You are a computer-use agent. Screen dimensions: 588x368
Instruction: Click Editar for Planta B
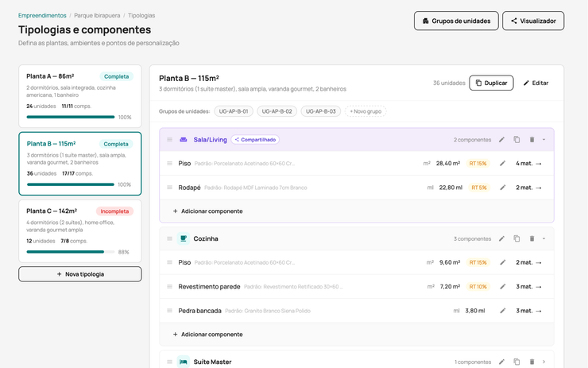[536, 83]
